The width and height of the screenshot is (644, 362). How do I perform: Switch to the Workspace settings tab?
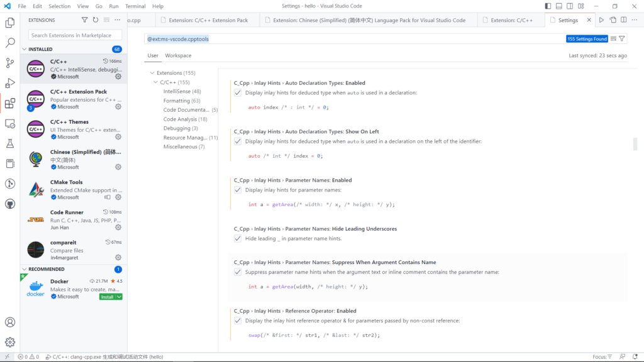(178, 55)
